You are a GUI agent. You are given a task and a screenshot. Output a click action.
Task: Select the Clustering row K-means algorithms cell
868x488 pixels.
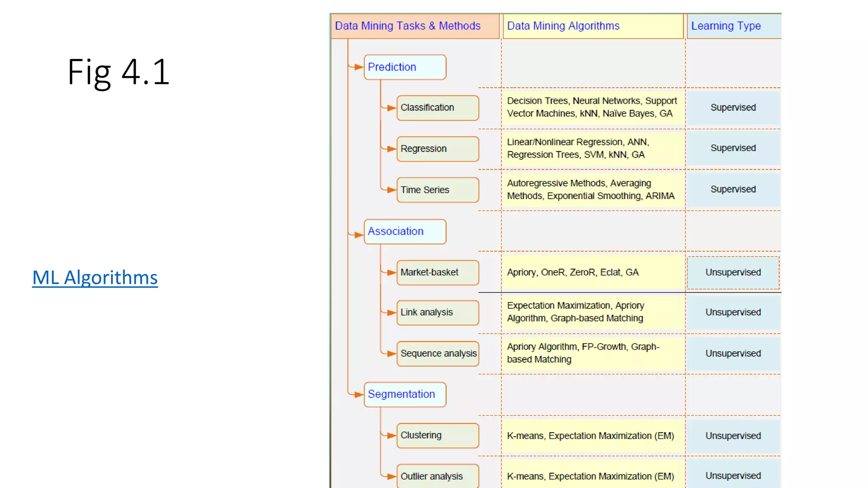[x=593, y=435]
